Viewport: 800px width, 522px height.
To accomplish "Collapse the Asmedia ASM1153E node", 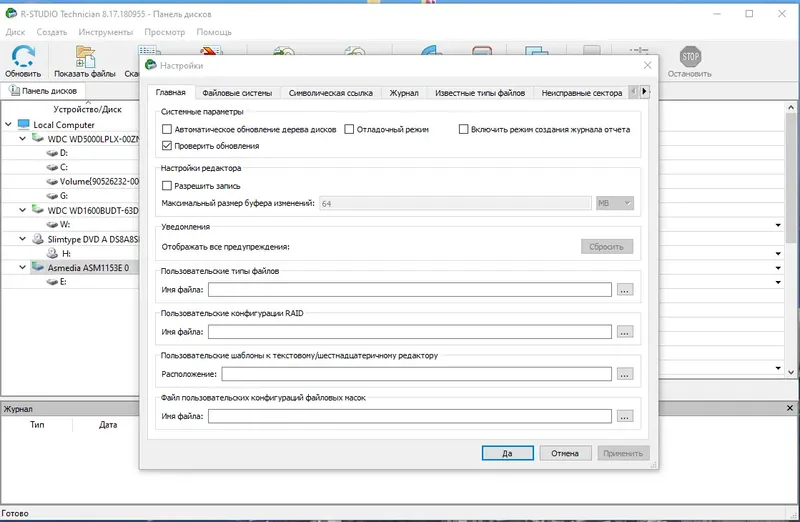I will [x=22, y=267].
